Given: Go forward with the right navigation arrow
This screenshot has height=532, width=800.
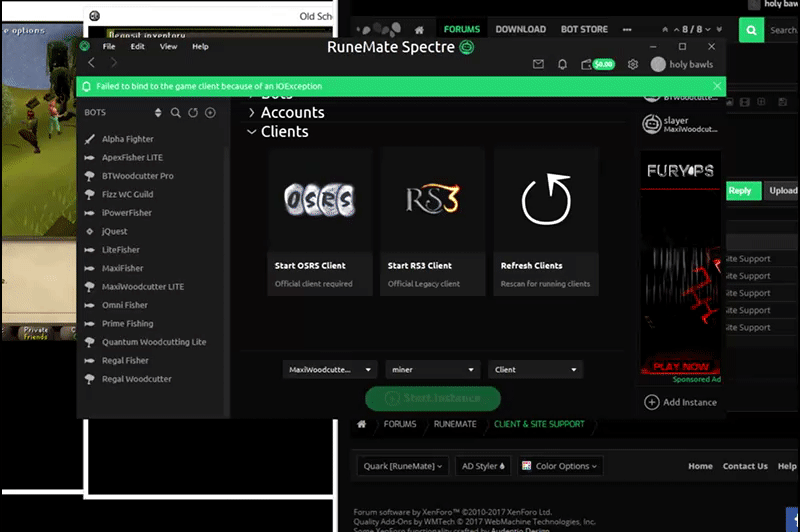Looking at the screenshot, I should pos(113,62).
